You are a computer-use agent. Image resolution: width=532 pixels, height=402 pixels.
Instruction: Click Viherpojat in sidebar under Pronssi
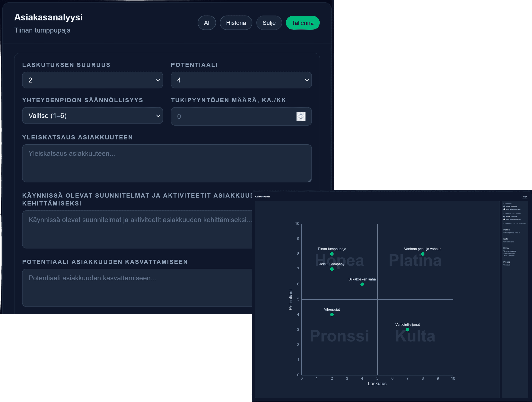[x=507, y=265]
